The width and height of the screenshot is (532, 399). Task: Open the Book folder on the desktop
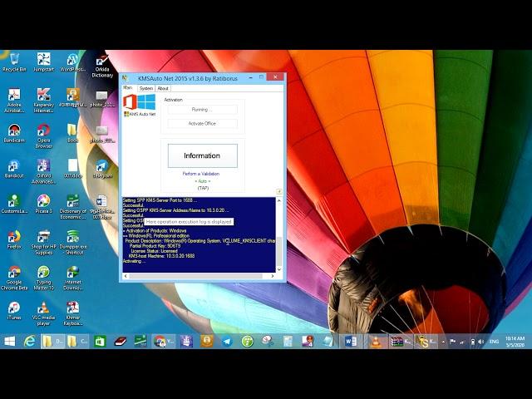[72, 133]
